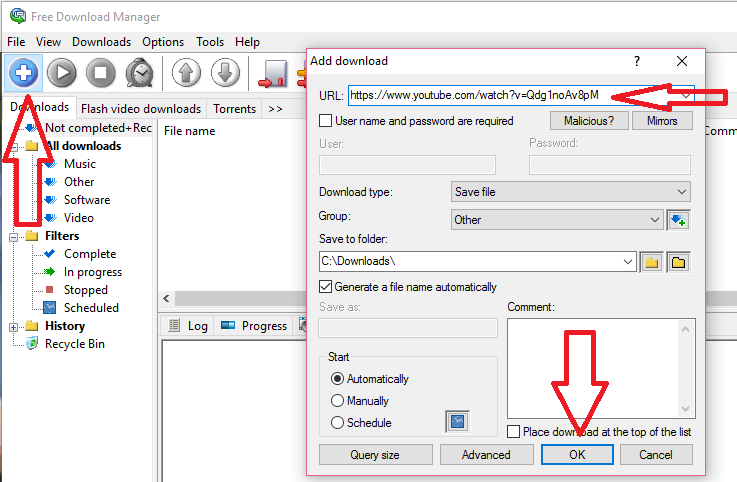This screenshot has width=737, height=482.
Task: Switch to the Torrents tab
Action: pos(235,109)
